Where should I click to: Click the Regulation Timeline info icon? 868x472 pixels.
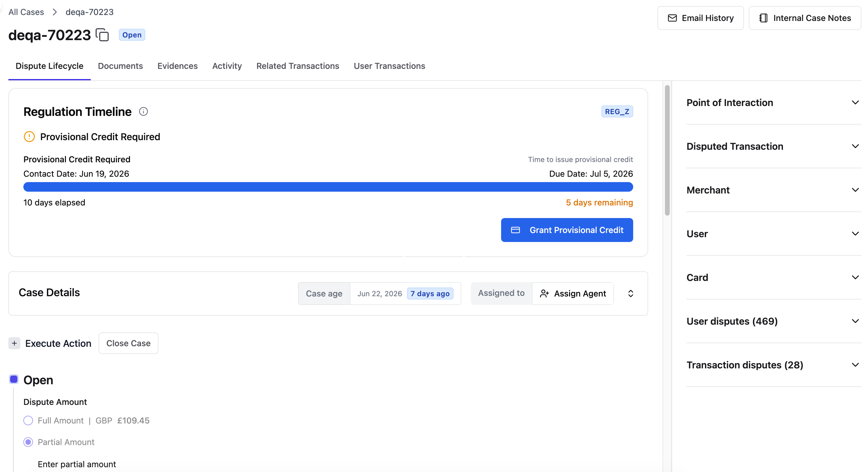click(x=143, y=111)
